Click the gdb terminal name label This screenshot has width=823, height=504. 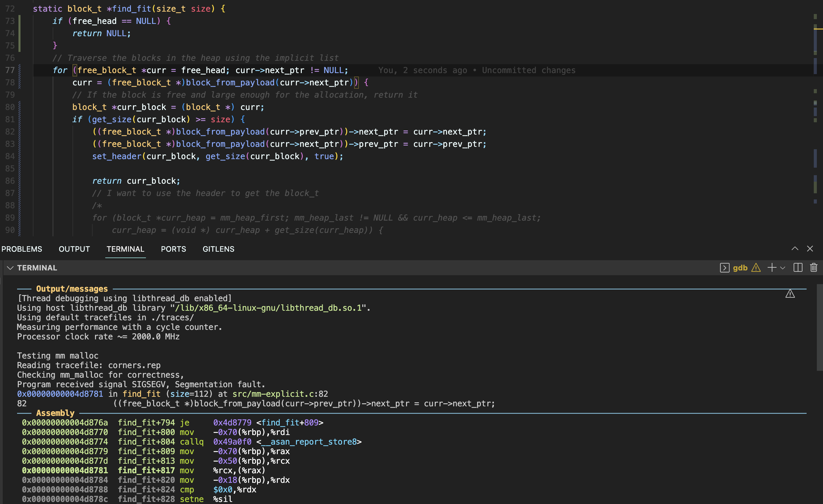point(740,268)
